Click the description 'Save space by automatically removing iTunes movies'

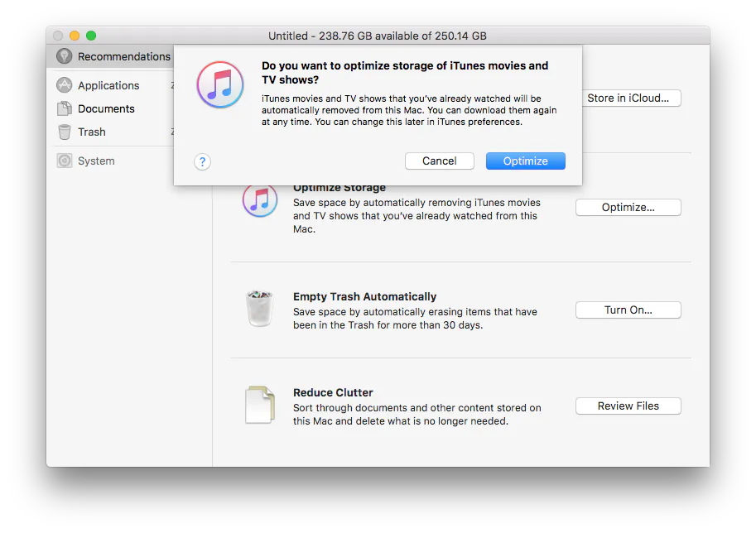pyautogui.click(x=417, y=215)
